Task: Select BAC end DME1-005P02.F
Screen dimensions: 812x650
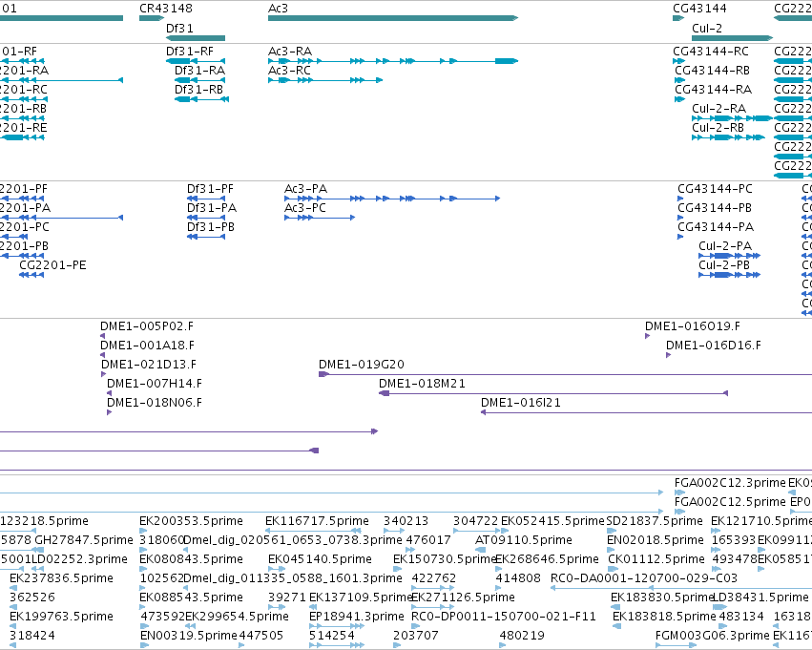Action: pos(102,336)
